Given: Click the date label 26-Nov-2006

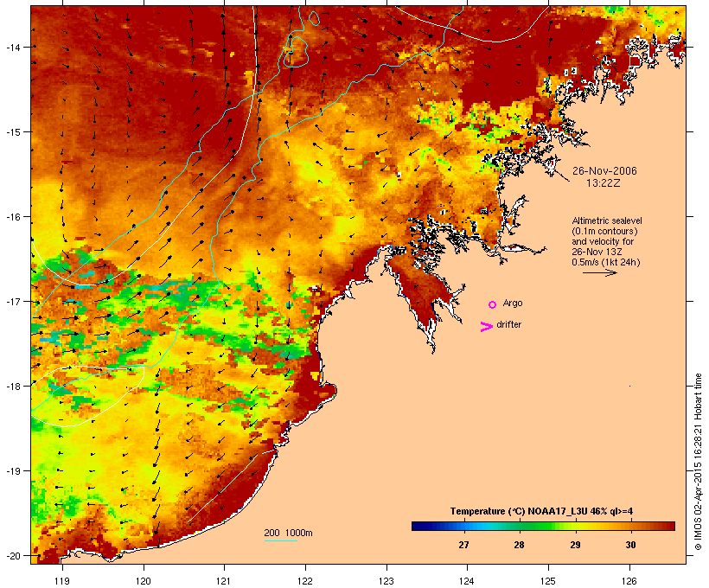Looking at the screenshot, I should tap(604, 171).
